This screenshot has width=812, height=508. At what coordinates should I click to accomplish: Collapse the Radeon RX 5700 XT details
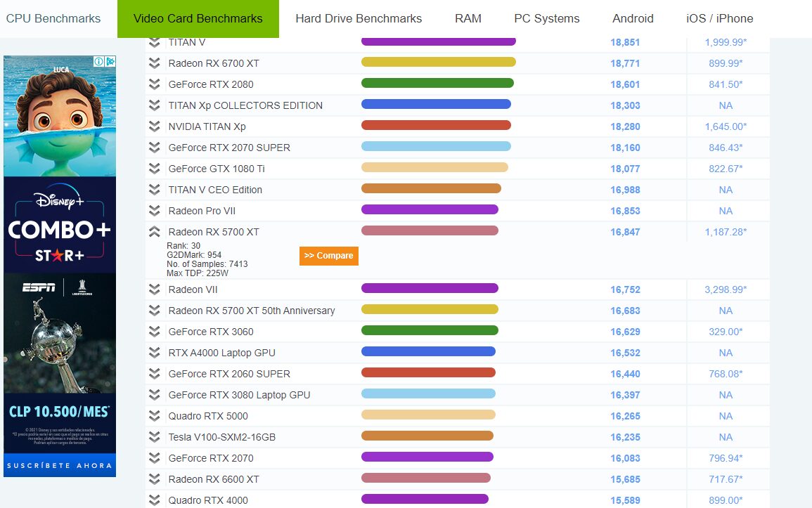click(x=155, y=232)
